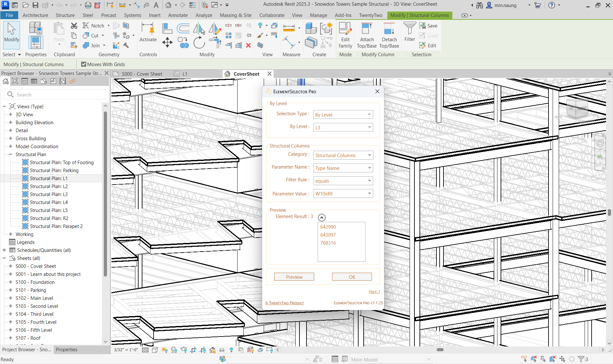Click Attach Top/Base column tool
613x364 pixels.
[367, 35]
